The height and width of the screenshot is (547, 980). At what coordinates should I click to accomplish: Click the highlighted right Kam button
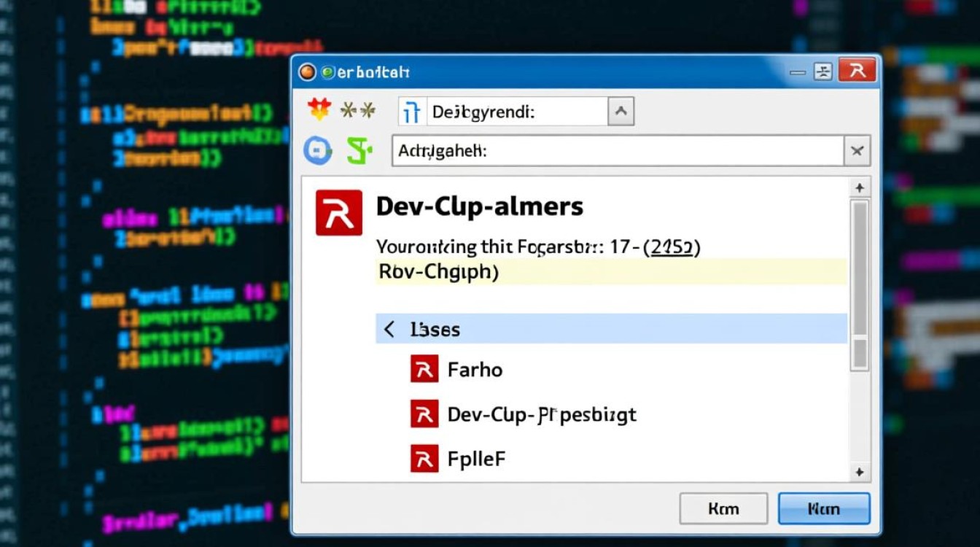[x=824, y=508]
